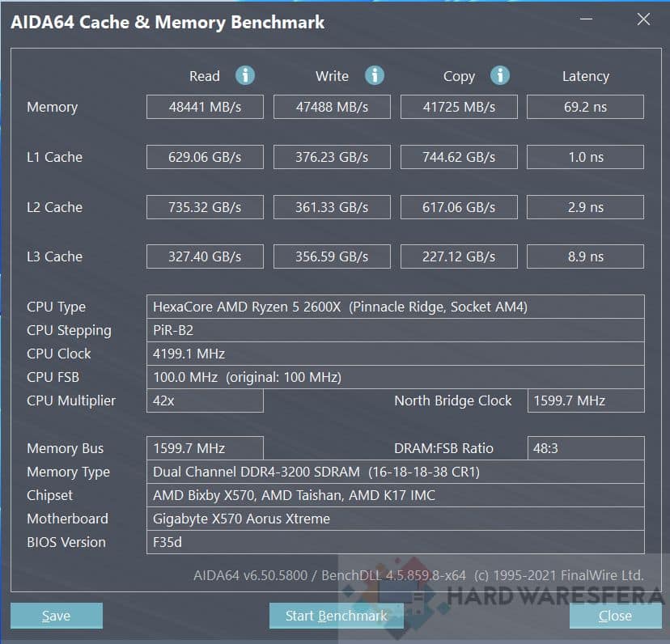
Task: Click the DRAM:FSB Ratio label
Action: 443,448
